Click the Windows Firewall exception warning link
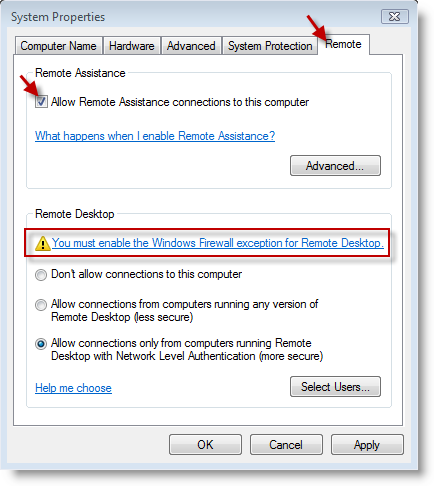 (218, 243)
